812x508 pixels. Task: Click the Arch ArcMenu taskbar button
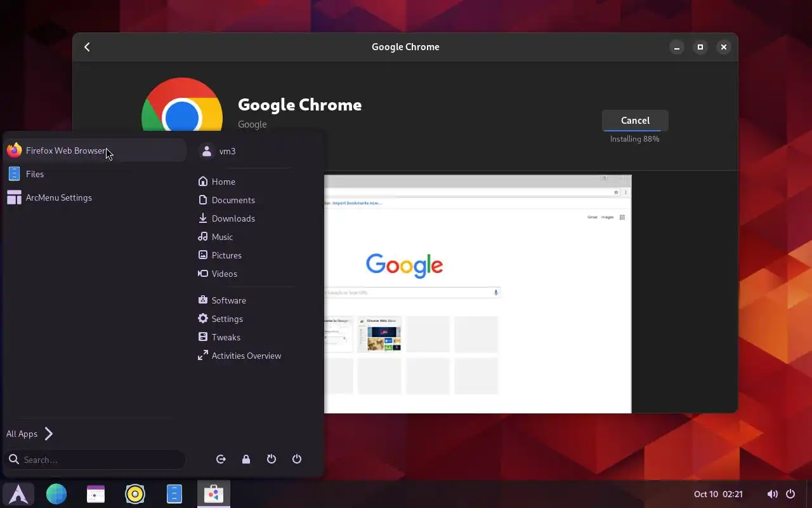coord(18,494)
